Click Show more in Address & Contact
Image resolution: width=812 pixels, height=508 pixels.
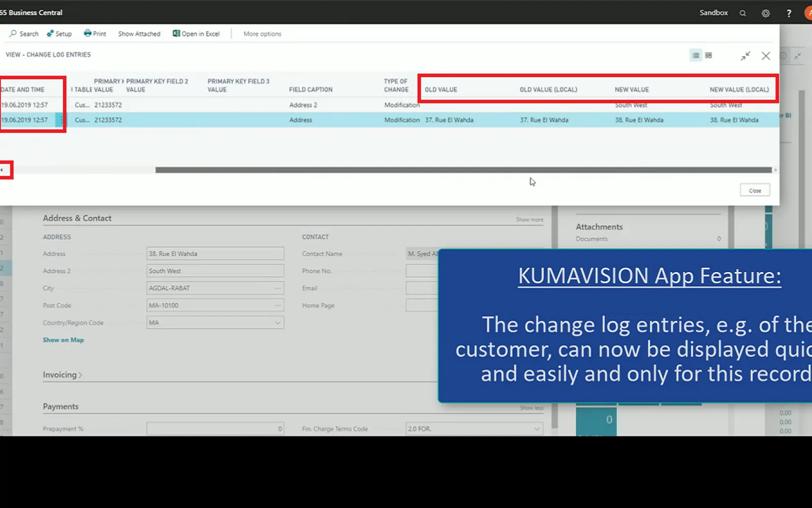pyautogui.click(x=529, y=219)
